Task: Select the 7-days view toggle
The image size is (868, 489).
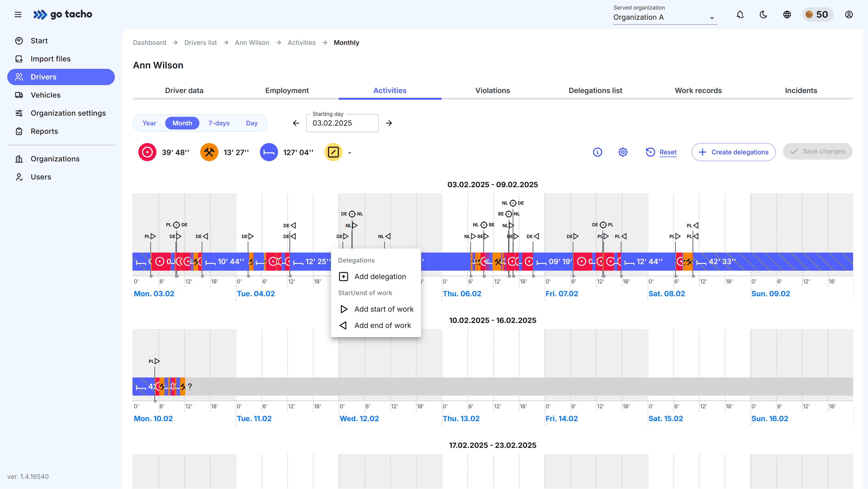Action: tap(219, 123)
